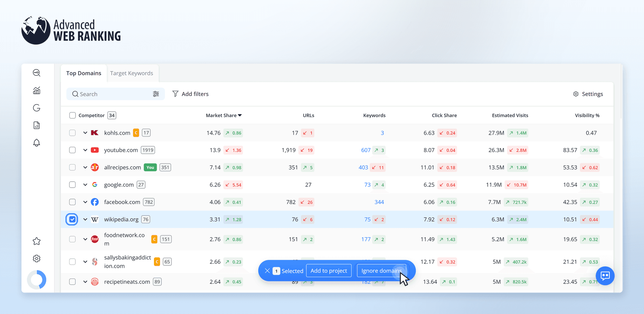Open the Google 'G' sidebar icon

click(37, 108)
